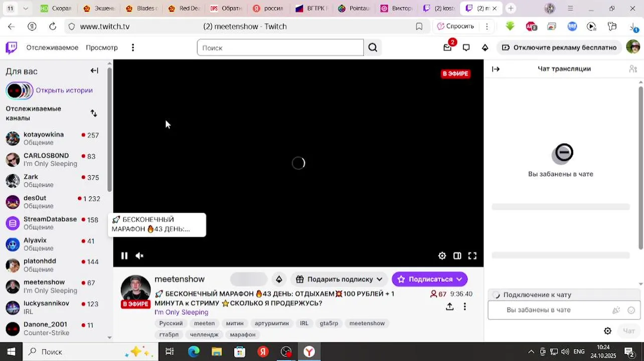Click the Bits cheer icon in chat input
This screenshot has height=361, width=644.
(616, 310)
